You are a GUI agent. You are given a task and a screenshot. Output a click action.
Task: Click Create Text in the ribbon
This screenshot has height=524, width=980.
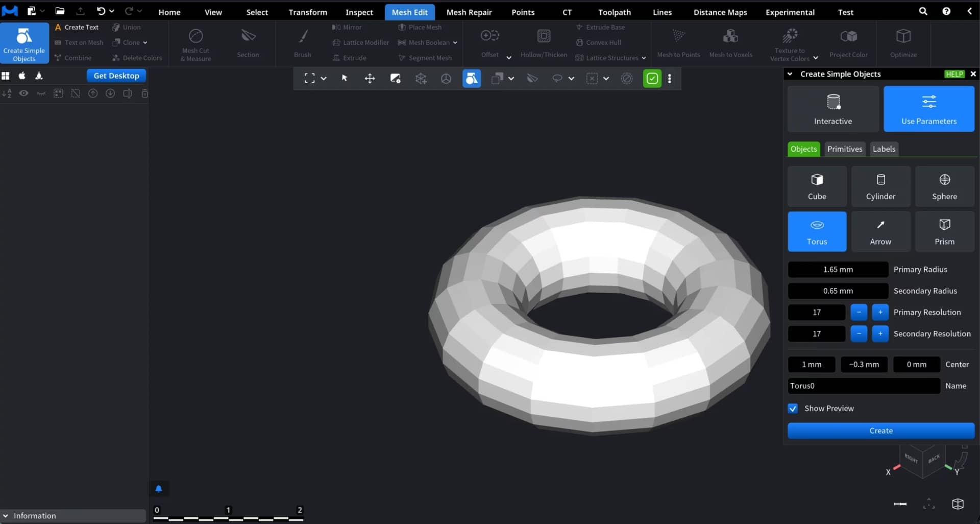click(77, 28)
